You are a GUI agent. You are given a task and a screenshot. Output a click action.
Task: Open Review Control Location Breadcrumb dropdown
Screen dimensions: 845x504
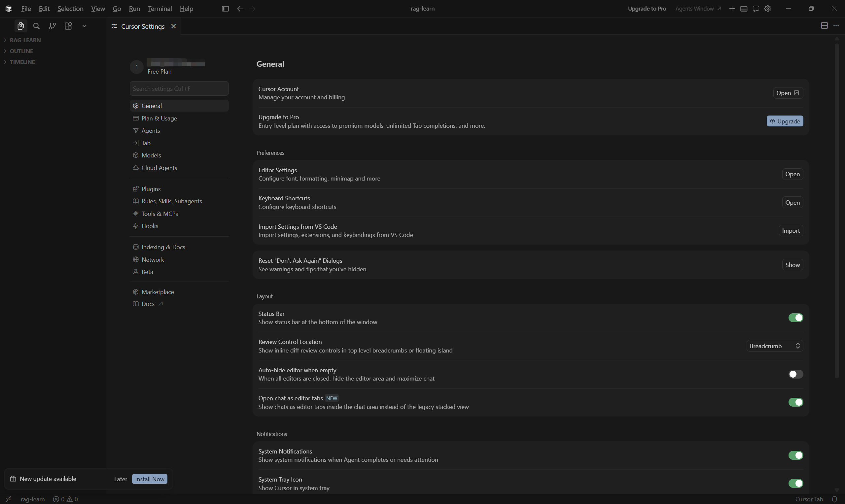775,346
